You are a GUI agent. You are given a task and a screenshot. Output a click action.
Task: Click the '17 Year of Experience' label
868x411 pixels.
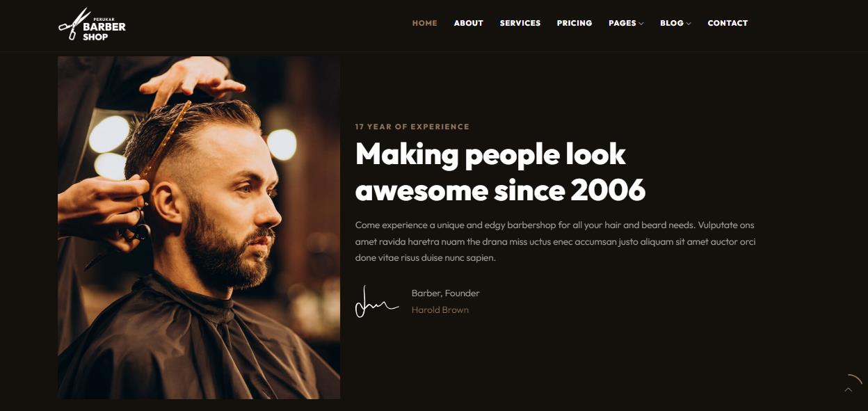click(412, 127)
